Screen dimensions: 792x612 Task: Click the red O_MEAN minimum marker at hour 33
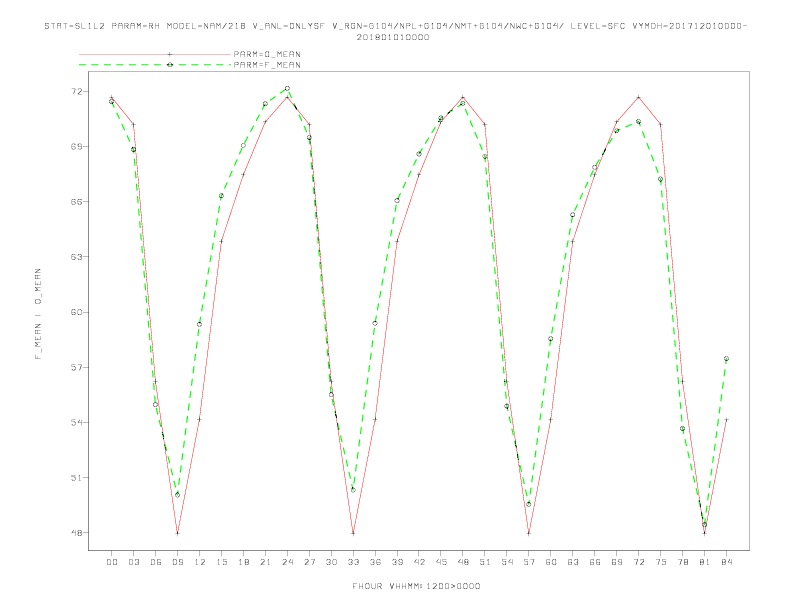pyautogui.click(x=353, y=533)
